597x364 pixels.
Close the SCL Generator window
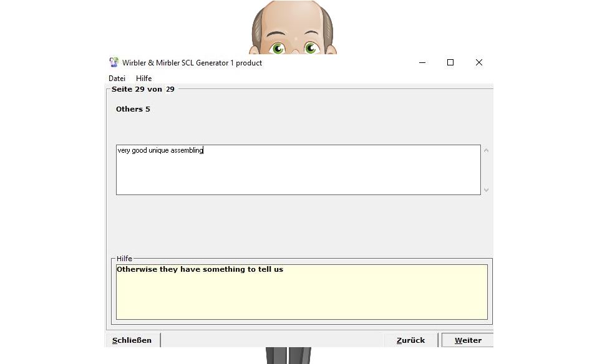(478, 62)
